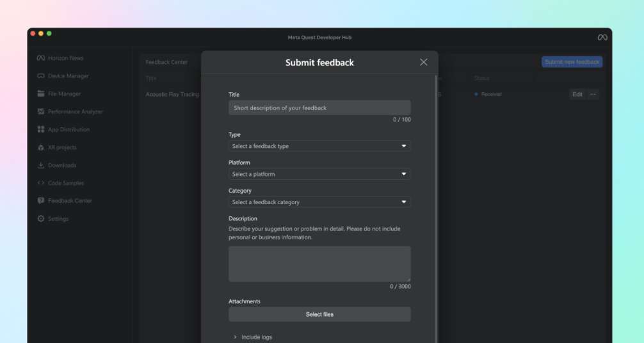This screenshot has width=644, height=343.
Task: Open the Select a platform dropdown
Action: 319,174
